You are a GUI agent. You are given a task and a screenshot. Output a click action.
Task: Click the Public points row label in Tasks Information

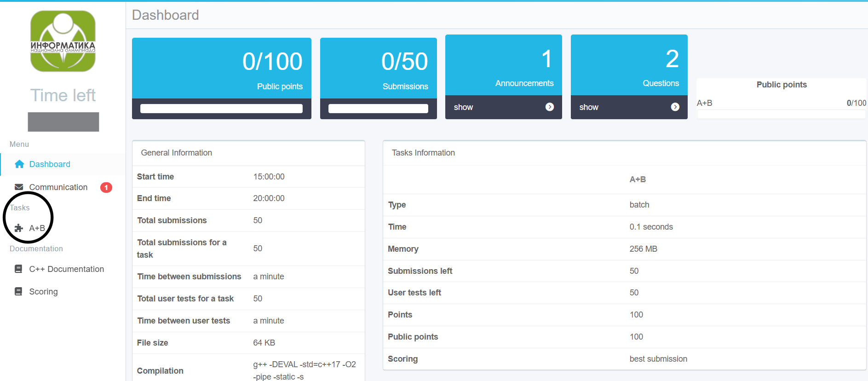tap(413, 337)
